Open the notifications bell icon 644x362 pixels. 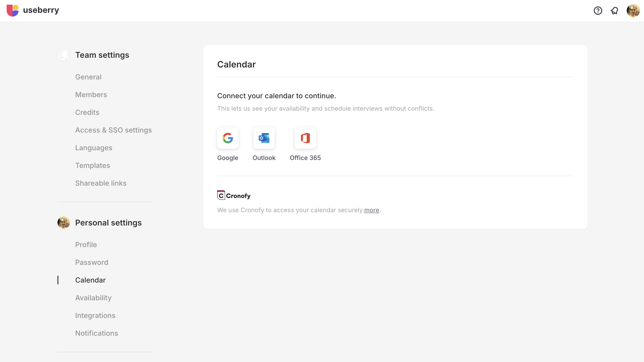pos(614,11)
